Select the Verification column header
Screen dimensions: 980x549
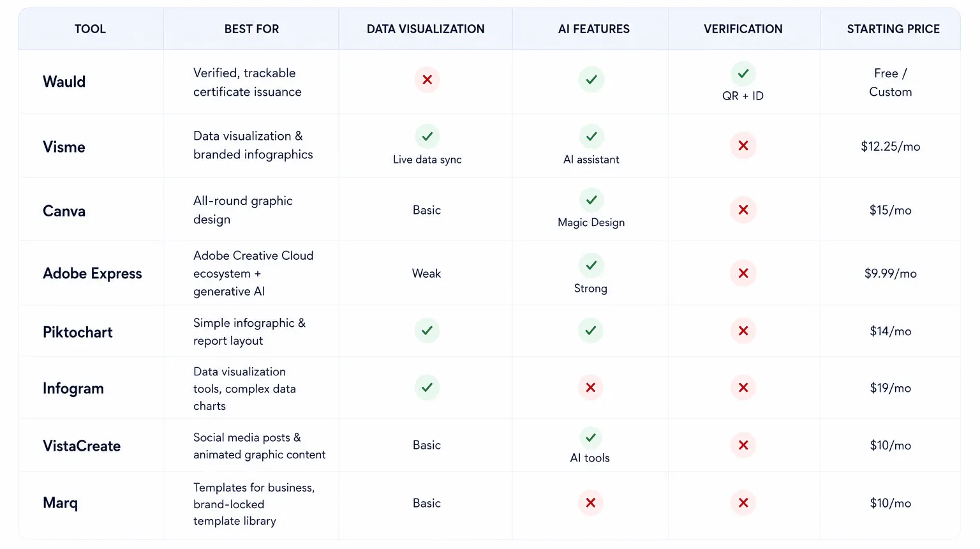coord(743,29)
